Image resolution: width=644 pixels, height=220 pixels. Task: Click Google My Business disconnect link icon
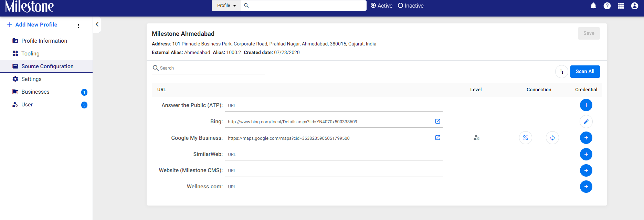pyautogui.click(x=526, y=138)
